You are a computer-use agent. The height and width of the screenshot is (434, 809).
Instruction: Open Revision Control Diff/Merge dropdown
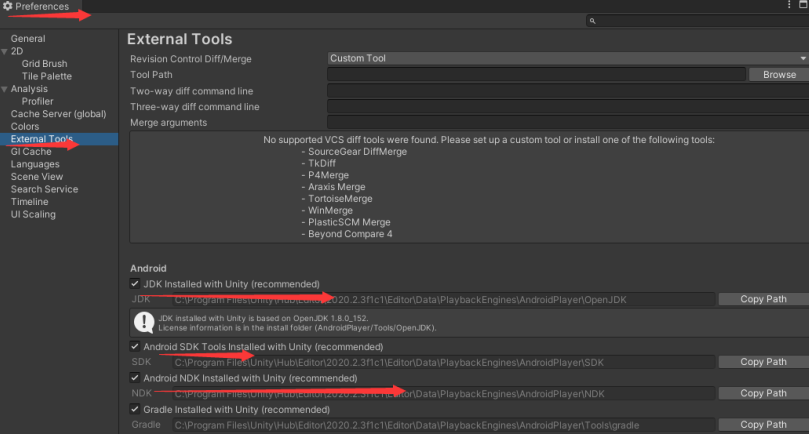pos(567,59)
